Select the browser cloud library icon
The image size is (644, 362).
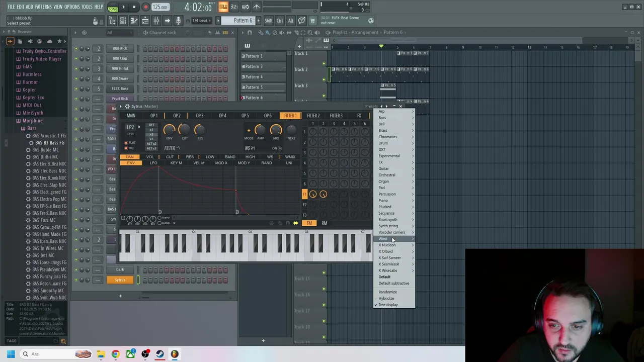pos(49,41)
